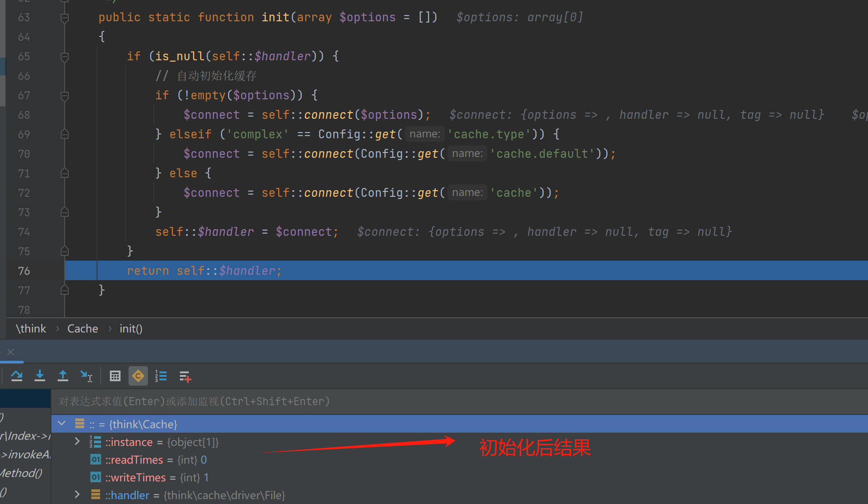Expand the ::handler variable node

point(77,495)
